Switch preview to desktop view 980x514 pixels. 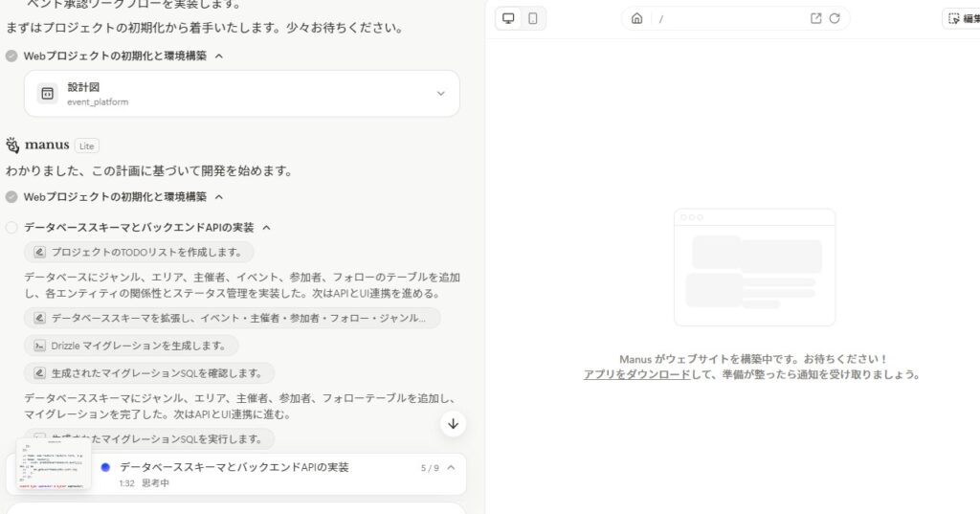(508, 18)
